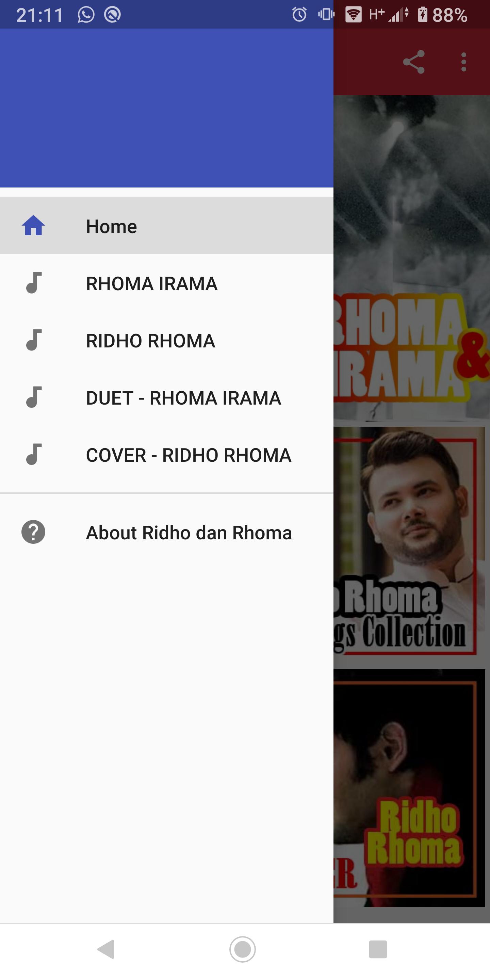Tap the RHOMA & IRAMA banner image
The image size is (490, 980).
pyautogui.click(x=412, y=259)
